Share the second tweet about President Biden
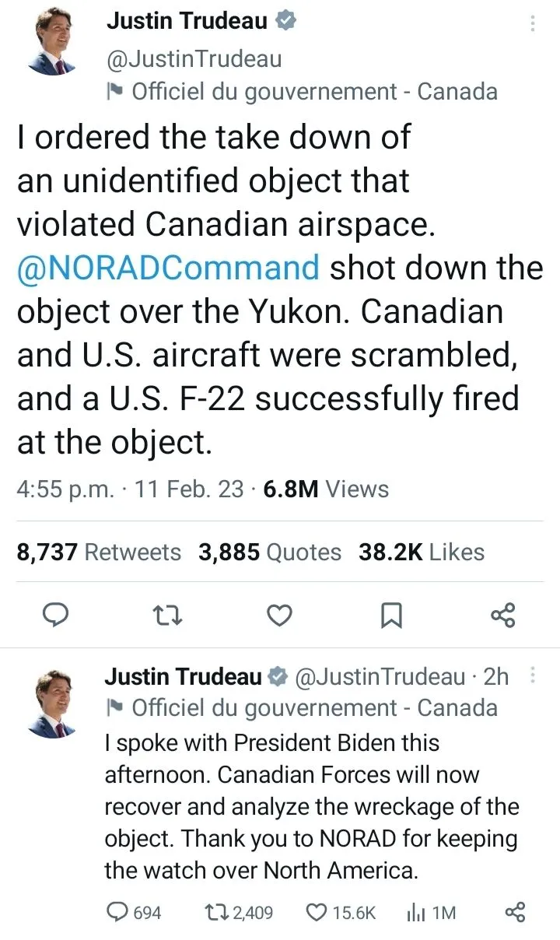 (x=515, y=912)
